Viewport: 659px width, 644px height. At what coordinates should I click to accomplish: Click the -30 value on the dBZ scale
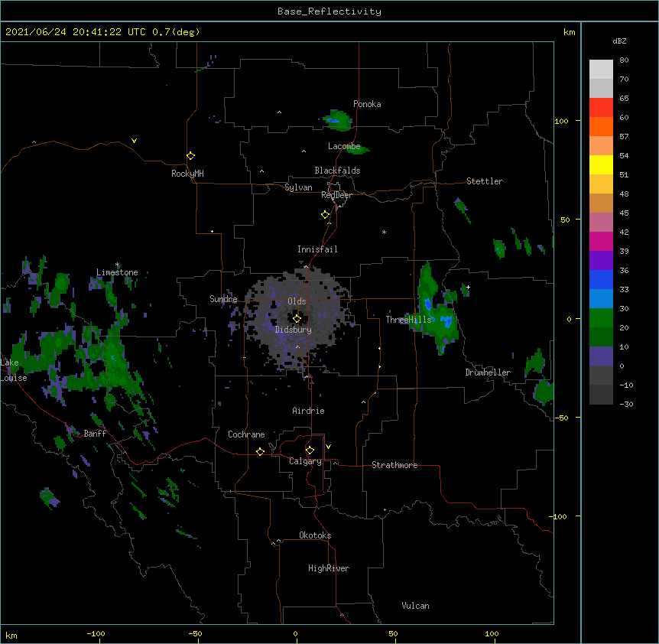point(626,404)
